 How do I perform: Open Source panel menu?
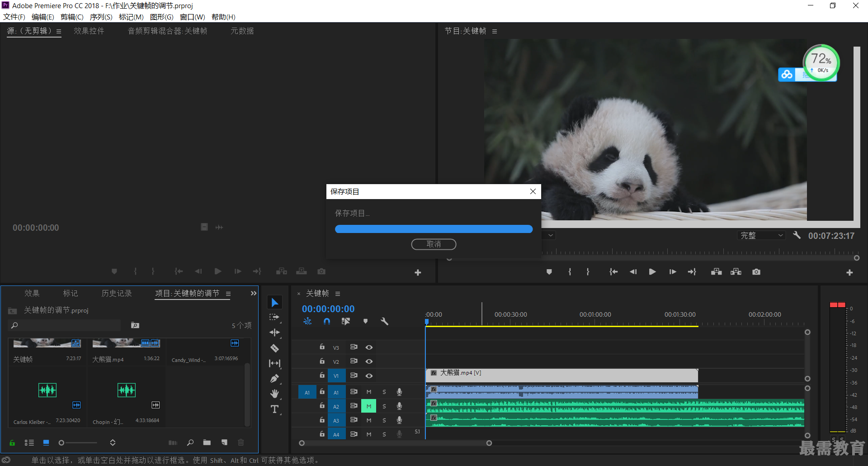[x=59, y=31]
